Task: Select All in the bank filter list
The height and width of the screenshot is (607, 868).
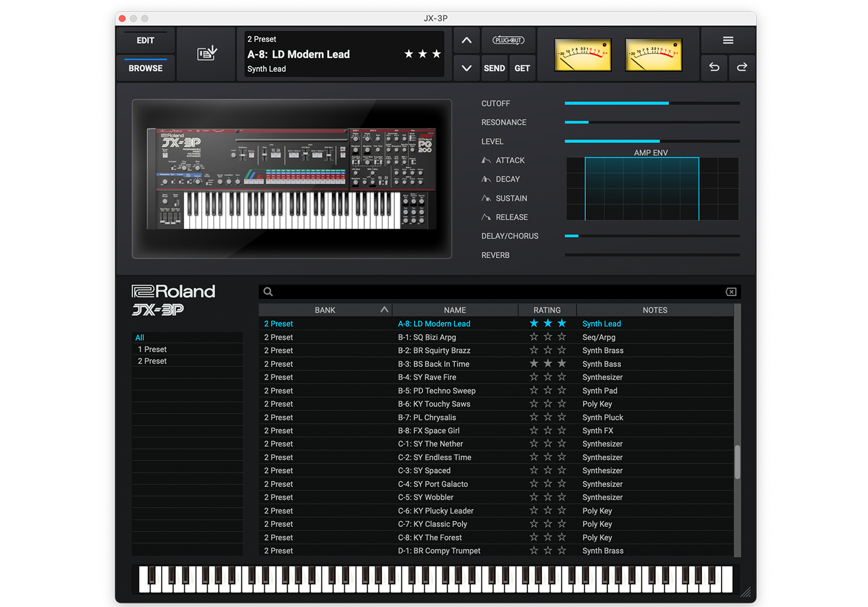Action: click(x=188, y=338)
